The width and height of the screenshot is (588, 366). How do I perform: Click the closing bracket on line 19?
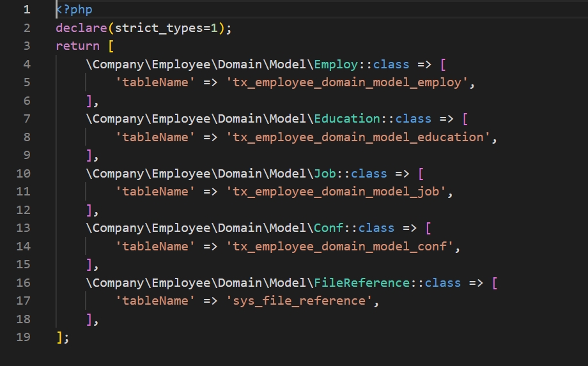pyautogui.click(x=59, y=337)
